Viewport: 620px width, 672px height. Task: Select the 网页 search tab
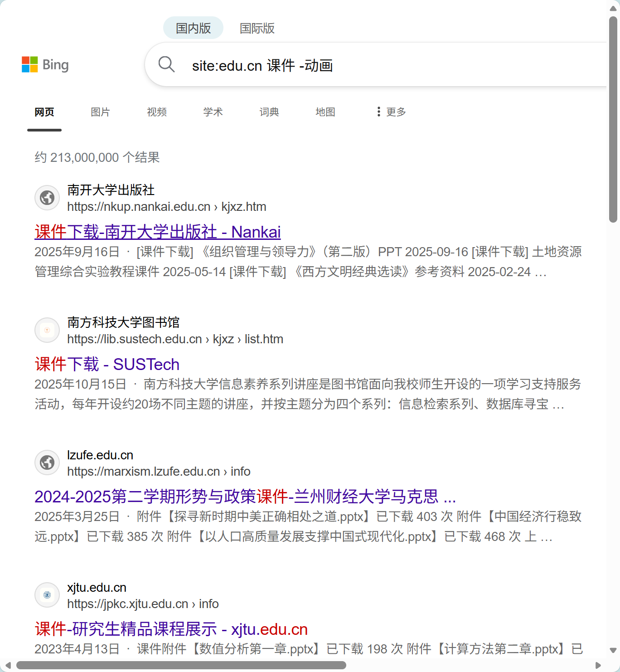click(x=44, y=112)
